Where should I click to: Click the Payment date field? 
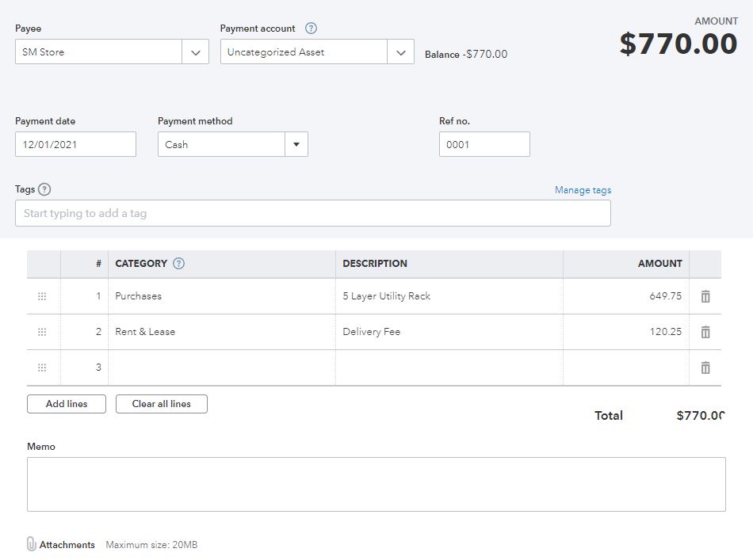coord(75,144)
